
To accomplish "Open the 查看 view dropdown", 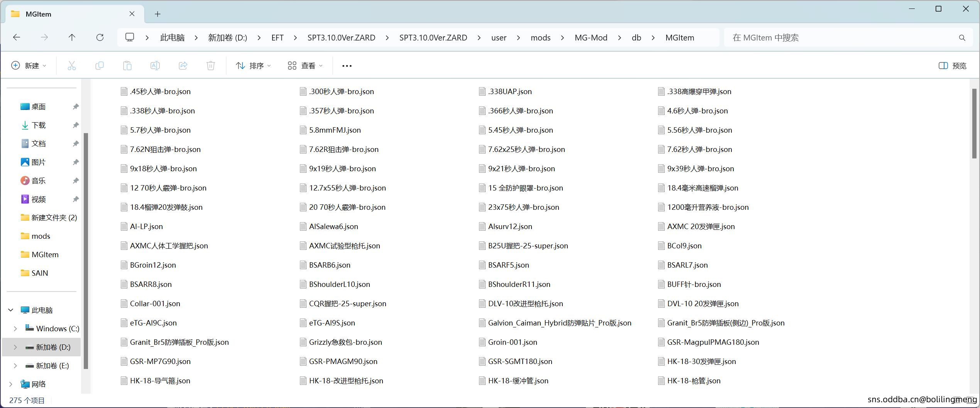I will point(305,66).
